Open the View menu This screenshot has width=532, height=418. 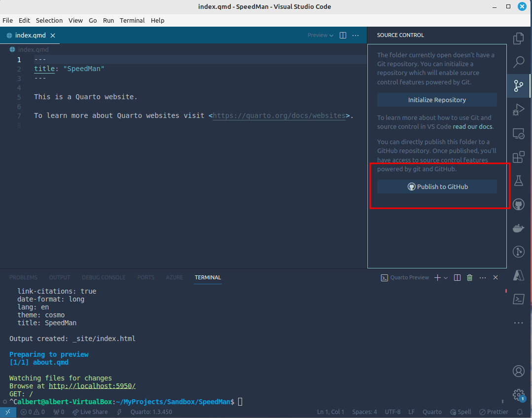75,20
